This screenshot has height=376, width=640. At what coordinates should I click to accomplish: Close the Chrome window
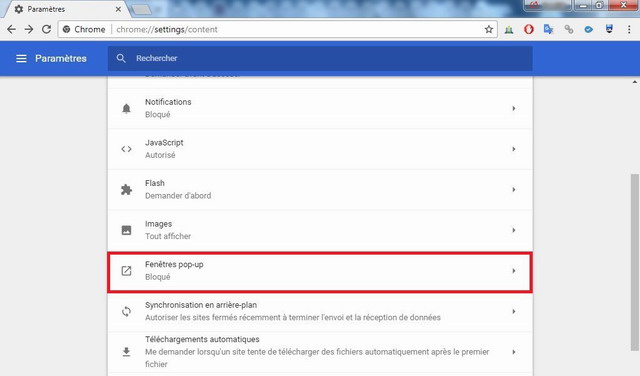(623, 5)
